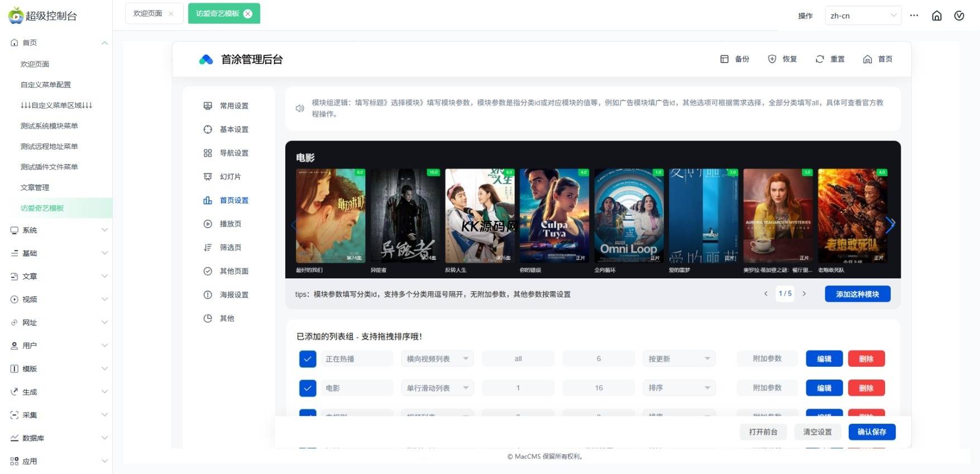Expand the 模版 sidebar group
Screen dimensions: 980x474
pyautogui.click(x=104, y=369)
